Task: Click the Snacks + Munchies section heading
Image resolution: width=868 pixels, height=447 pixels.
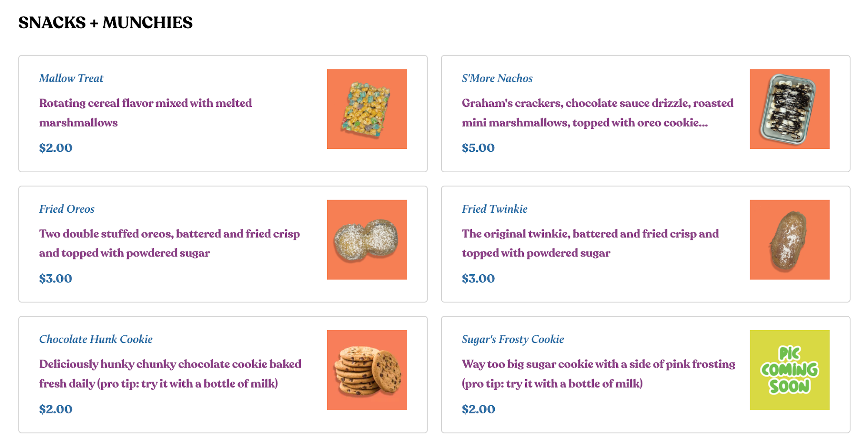Action: coord(105,23)
